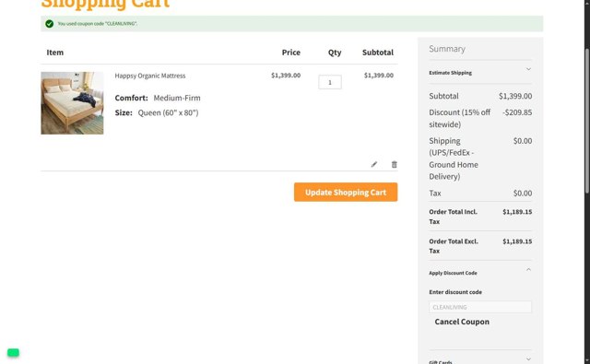Click the Shipping cost $0.00 value
590x364 pixels.
523,141
